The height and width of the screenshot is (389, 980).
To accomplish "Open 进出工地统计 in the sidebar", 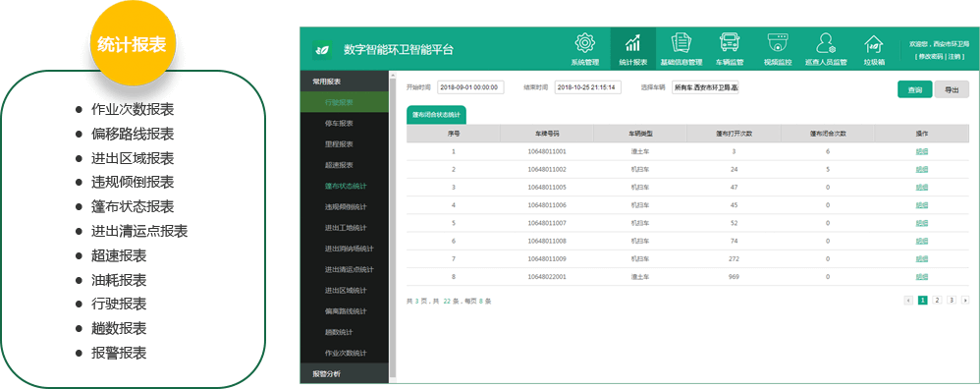I will 345,228.
